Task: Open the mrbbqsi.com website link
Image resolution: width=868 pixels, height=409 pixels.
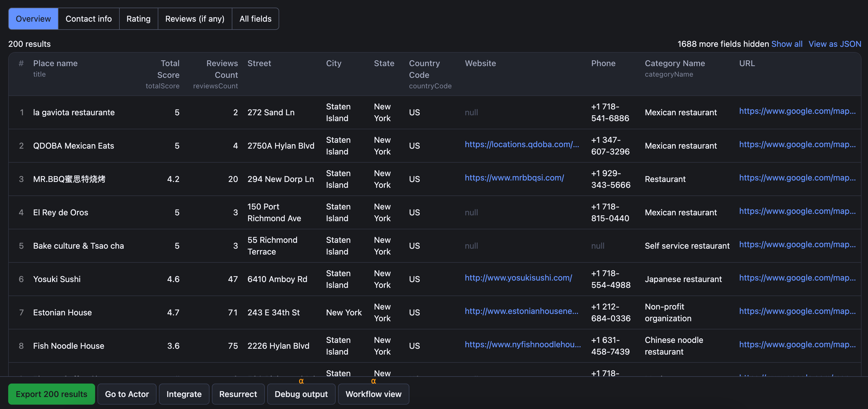Action: click(514, 178)
